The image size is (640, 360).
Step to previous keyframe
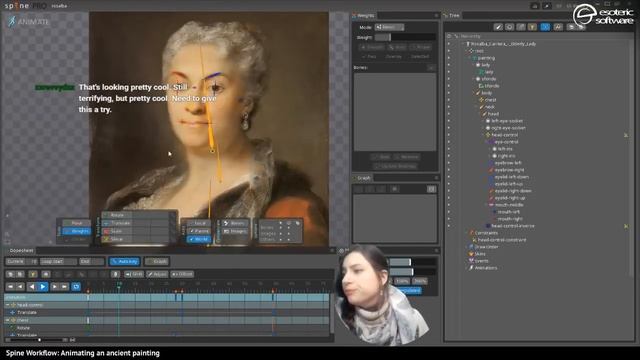(20, 287)
